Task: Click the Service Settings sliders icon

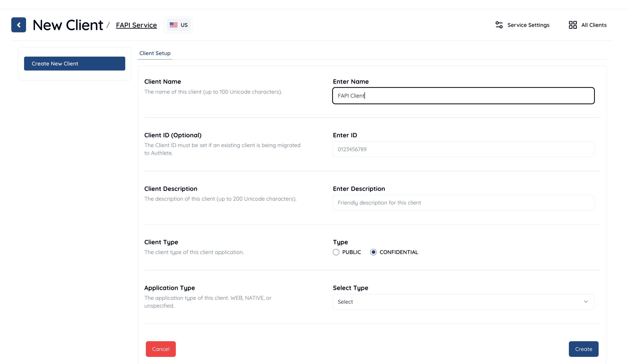Action: (x=499, y=25)
